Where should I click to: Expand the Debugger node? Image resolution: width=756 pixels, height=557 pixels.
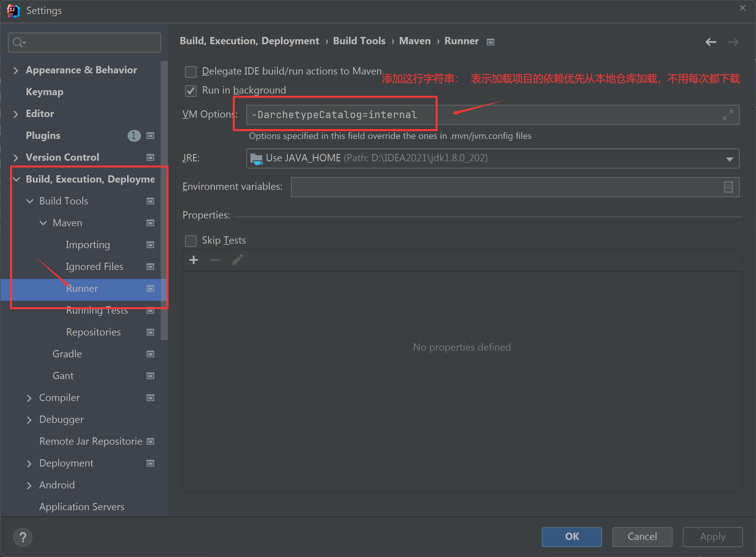point(29,420)
